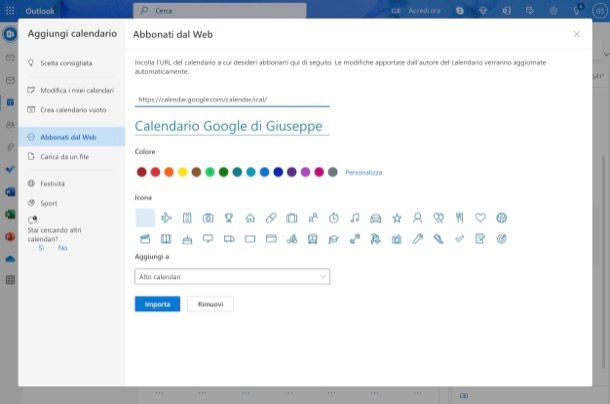Select the magenta color swatch

[319, 172]
